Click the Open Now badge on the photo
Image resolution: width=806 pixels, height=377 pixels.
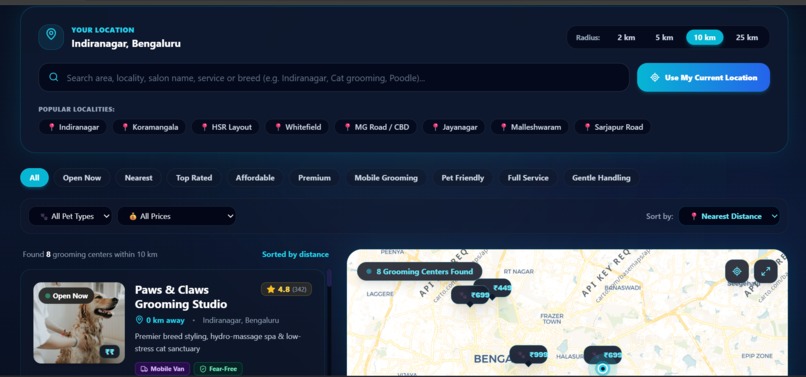66,296
